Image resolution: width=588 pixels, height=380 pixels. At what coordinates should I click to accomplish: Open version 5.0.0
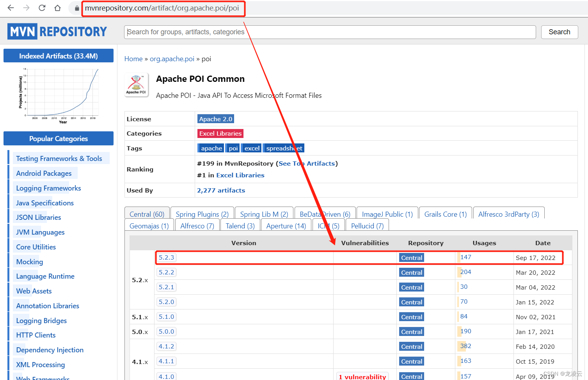[166, 332]
